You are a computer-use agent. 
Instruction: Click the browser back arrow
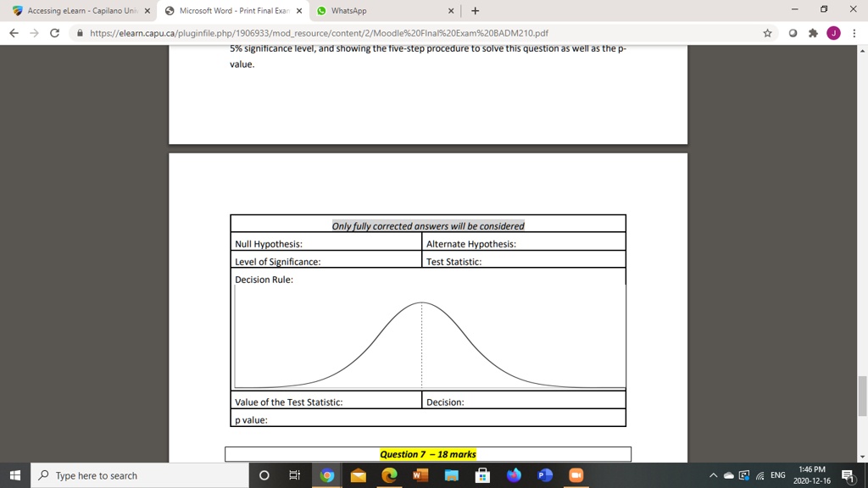(13, 33)
